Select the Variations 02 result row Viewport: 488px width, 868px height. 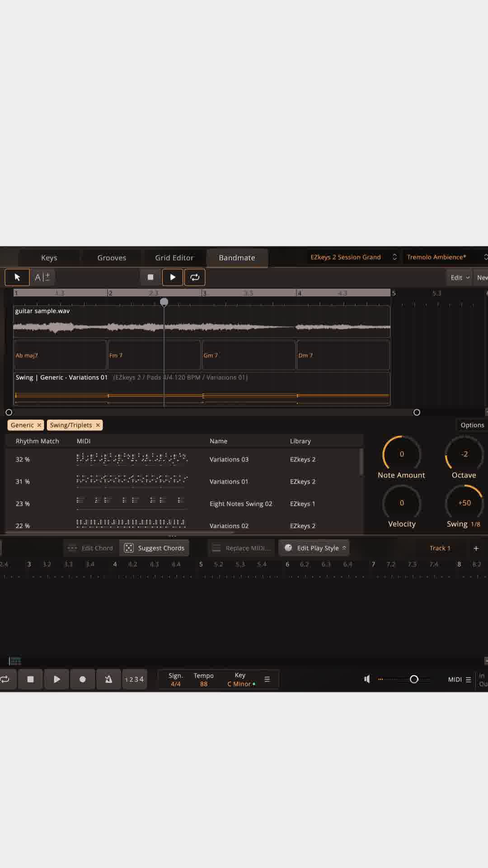[183, 525]
